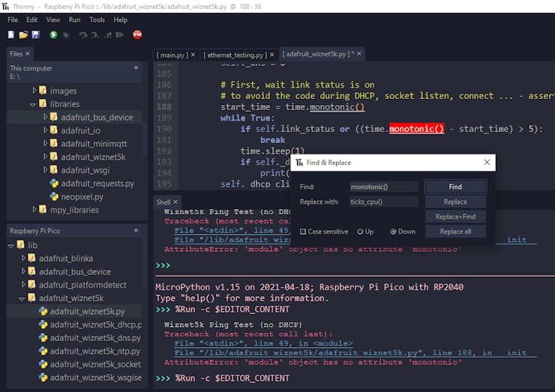The image size is (555, 392).
Task: Open the This computer panel menu icon
Action: tap(136, 67)
